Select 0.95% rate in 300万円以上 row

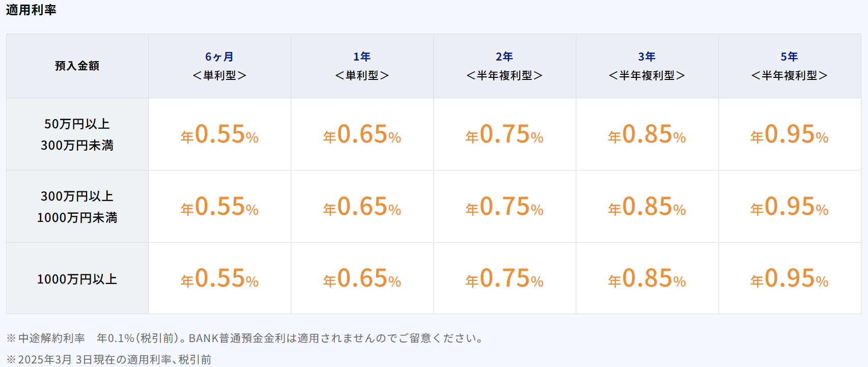(x=790, y=207)
